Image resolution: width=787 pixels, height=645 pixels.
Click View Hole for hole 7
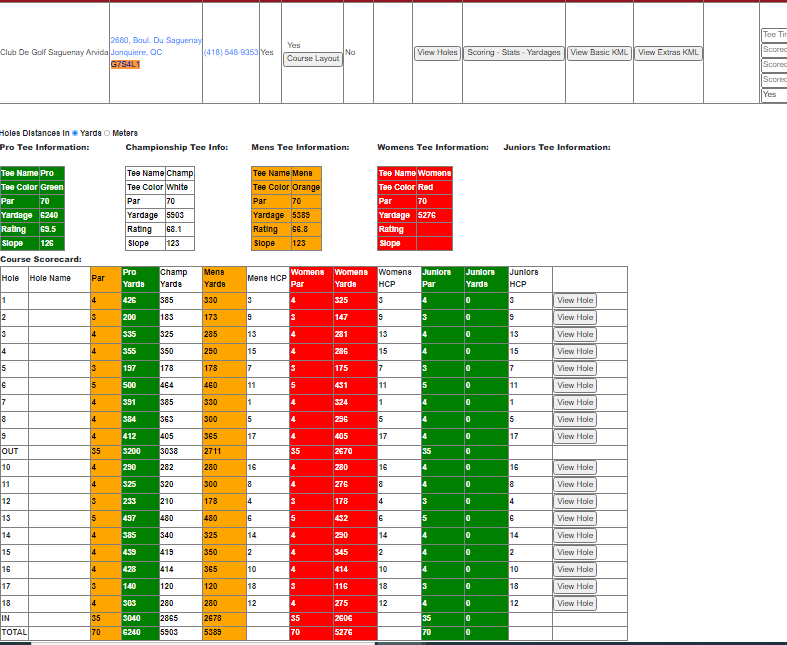[x=575, y=403]
